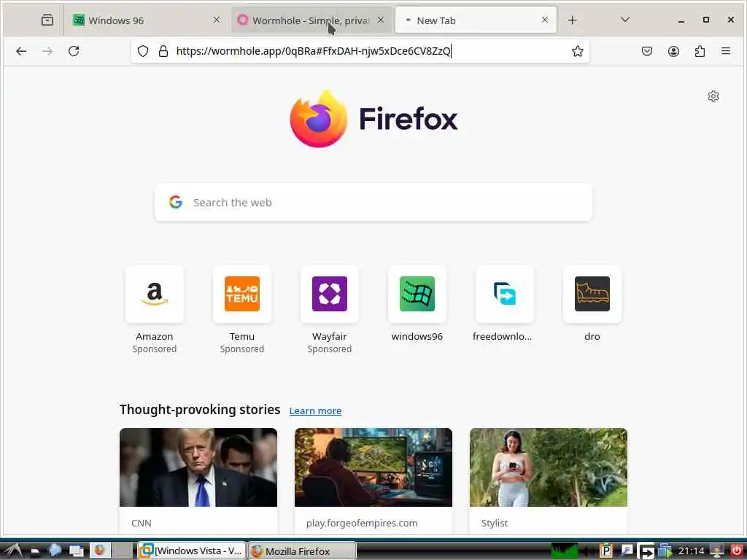Open Save to Pocket icon

(646, 51)
